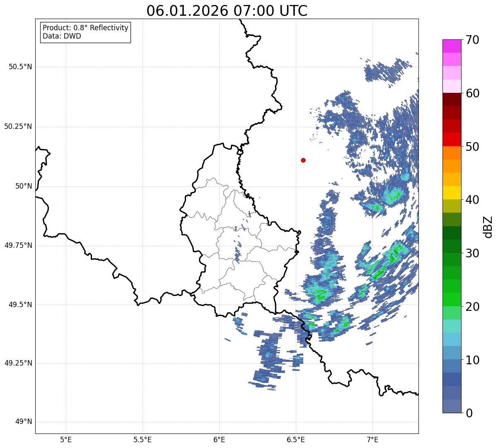The height and width of the screenshot is (448, 498).
Task: Click the 49.25°N latitude label
Action: (x=18, y=363)
